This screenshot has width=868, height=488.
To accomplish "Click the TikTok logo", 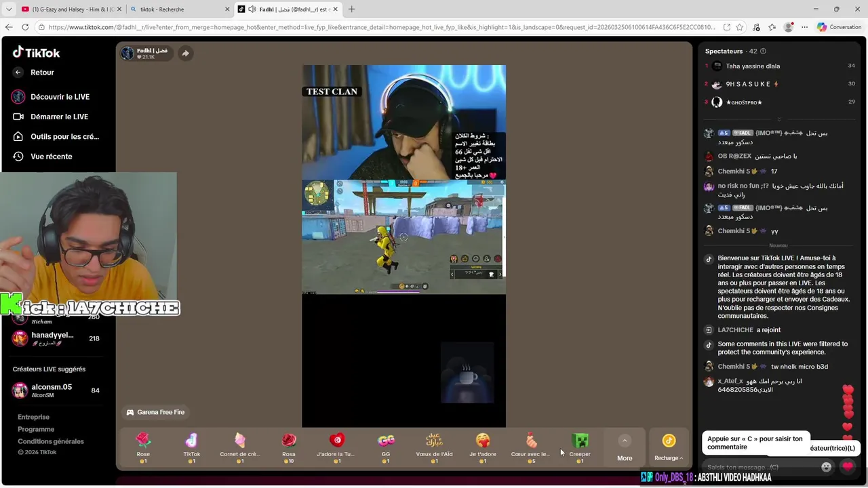I will tap(37, 52).
